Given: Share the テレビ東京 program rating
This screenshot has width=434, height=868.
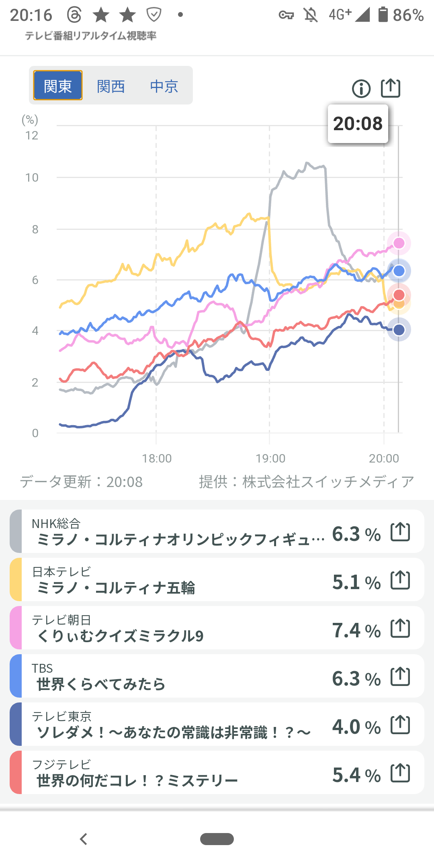Looking at the screenshot, I should point(400,725).
